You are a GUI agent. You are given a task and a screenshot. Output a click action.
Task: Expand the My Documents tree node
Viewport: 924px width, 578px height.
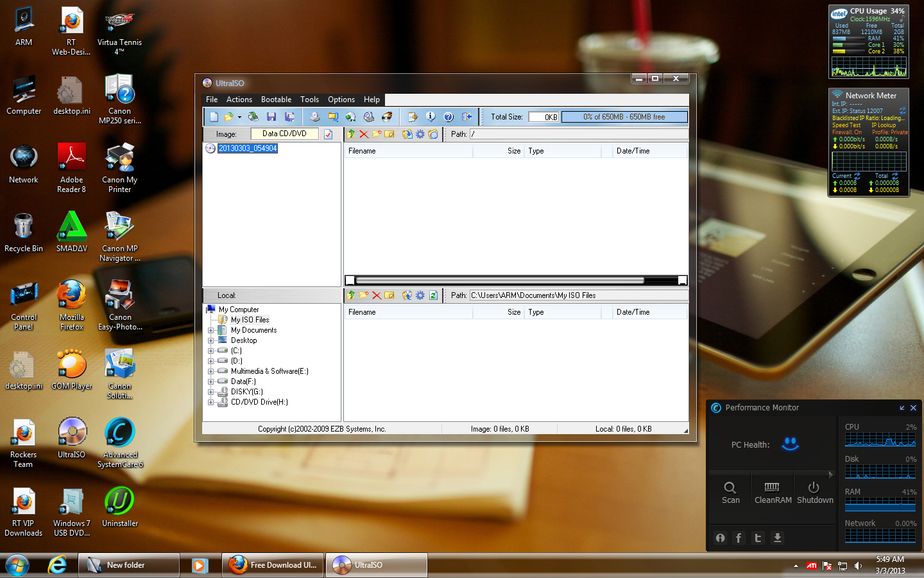point(210,330)
